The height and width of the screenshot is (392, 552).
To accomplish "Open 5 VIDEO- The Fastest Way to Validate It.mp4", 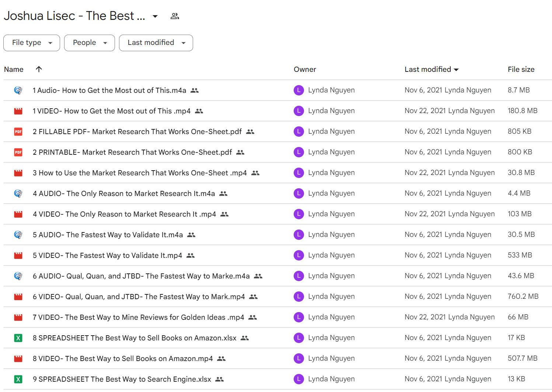I will click(x=107, y=255).
